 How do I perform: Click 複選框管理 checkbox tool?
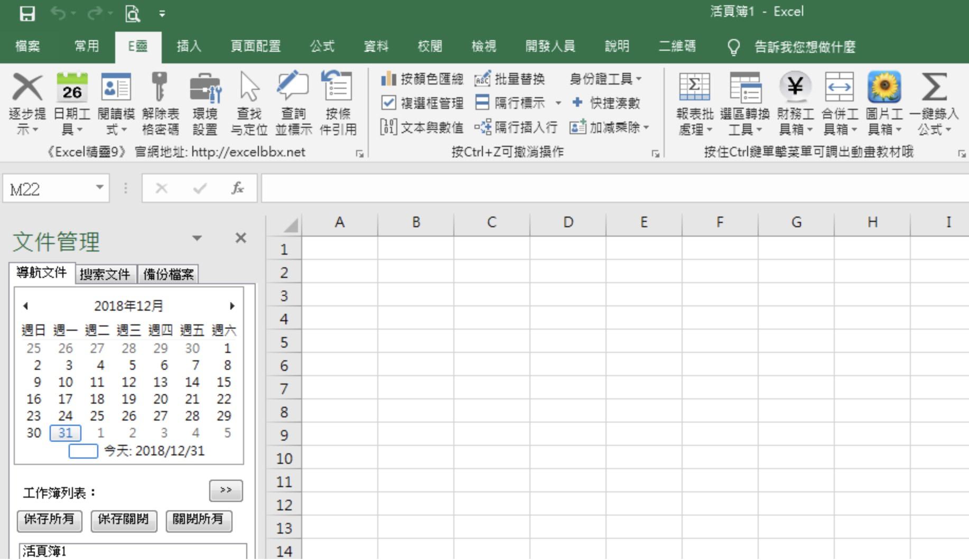(x=423, y=103)
